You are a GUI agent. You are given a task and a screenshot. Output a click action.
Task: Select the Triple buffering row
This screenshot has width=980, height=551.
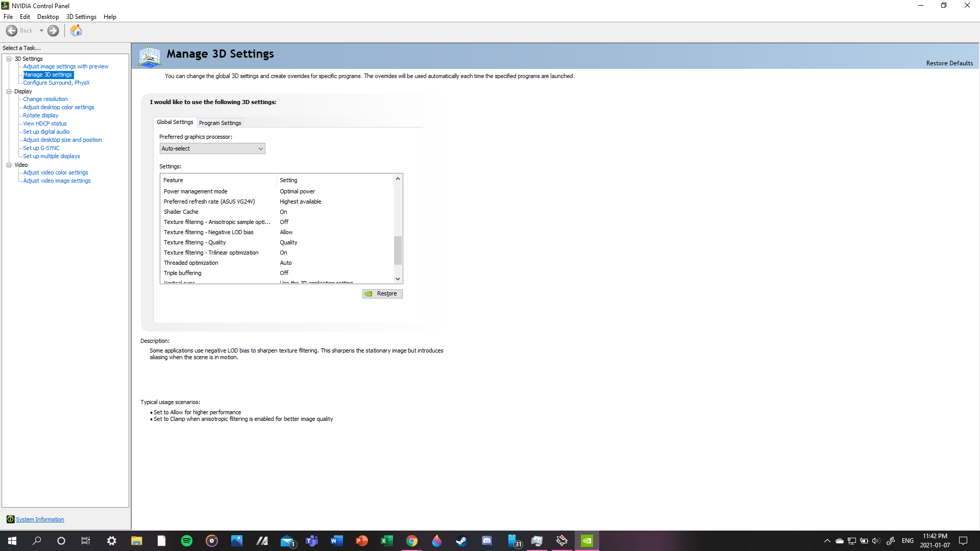[277, 273]
